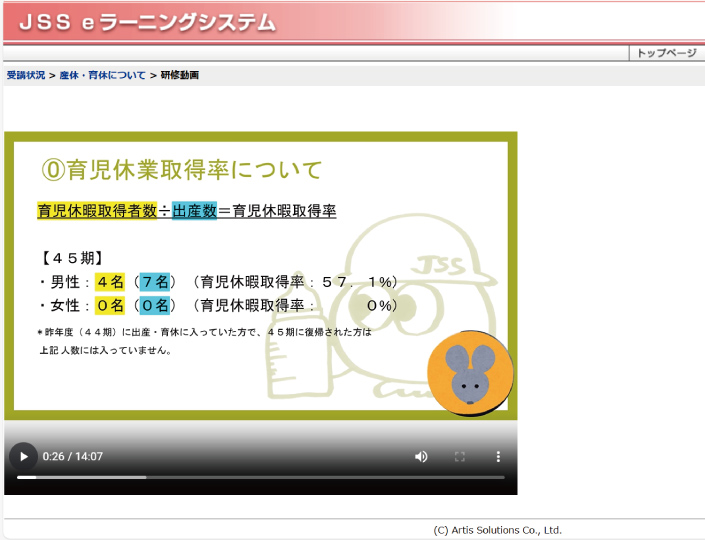Screen dimensions: 705x540
Task: Click the video progress seek bar
Action: click(260, 478)
